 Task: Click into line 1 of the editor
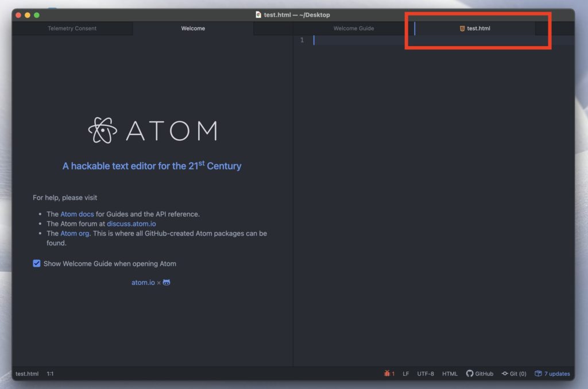[443, 40]
